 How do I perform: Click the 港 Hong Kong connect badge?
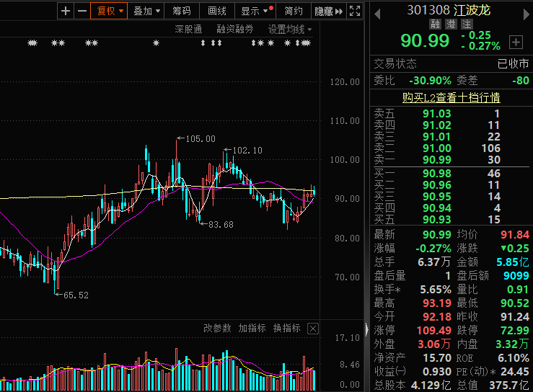[x=451, y=24]
